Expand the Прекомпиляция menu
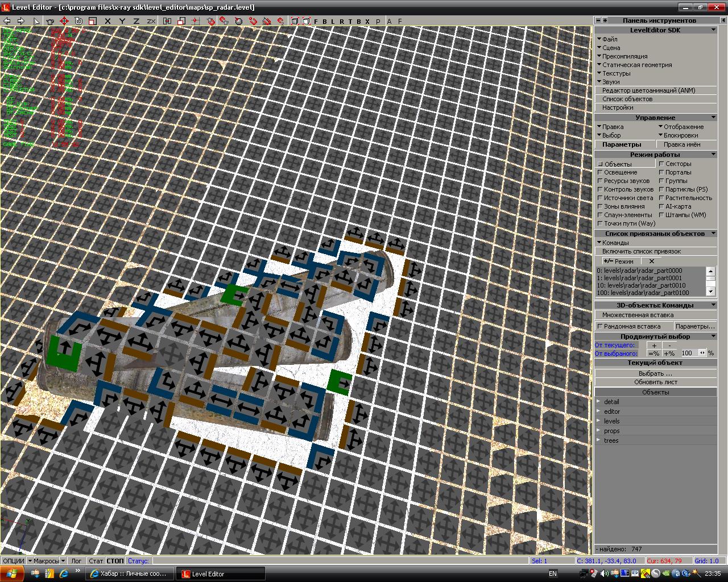This screenshot has height=582, width=728. click(x=622, y=56)
